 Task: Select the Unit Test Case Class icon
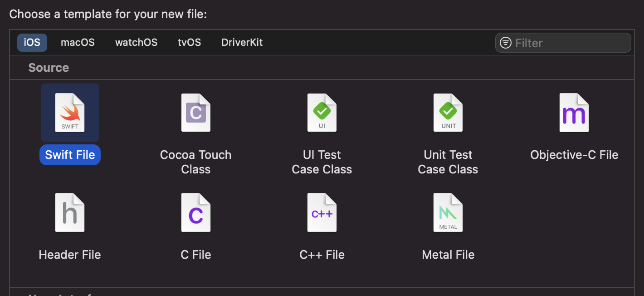448,113
